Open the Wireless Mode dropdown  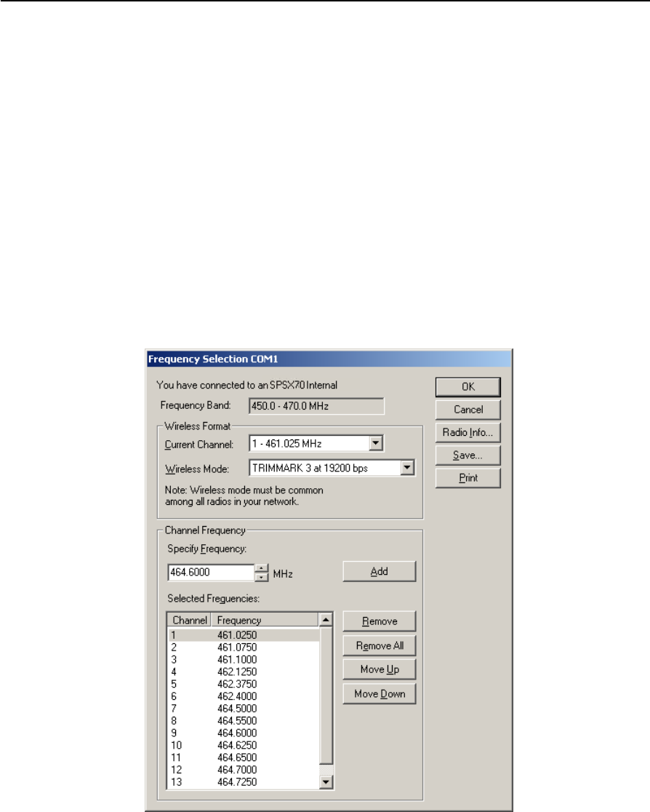point(407,468)
